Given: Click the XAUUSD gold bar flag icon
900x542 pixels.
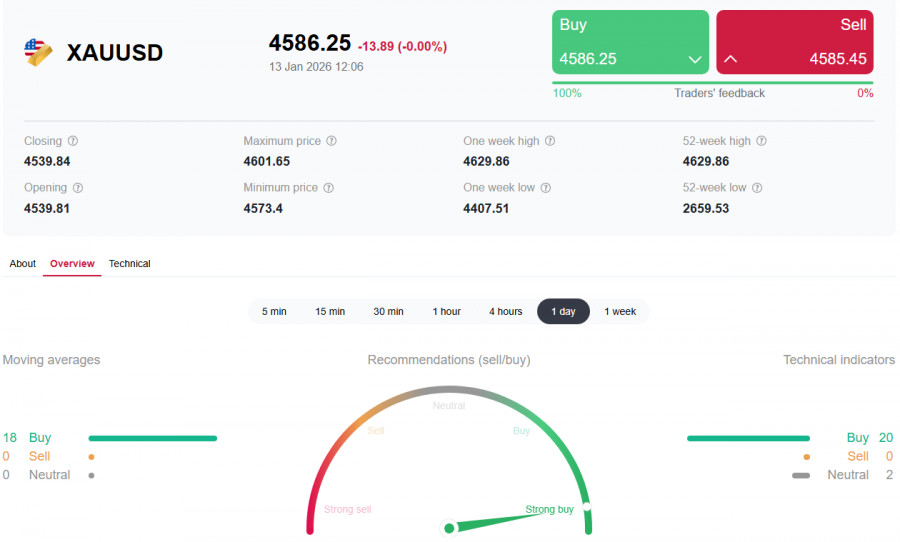Looking at the screenshot, I should click(38, 52).
